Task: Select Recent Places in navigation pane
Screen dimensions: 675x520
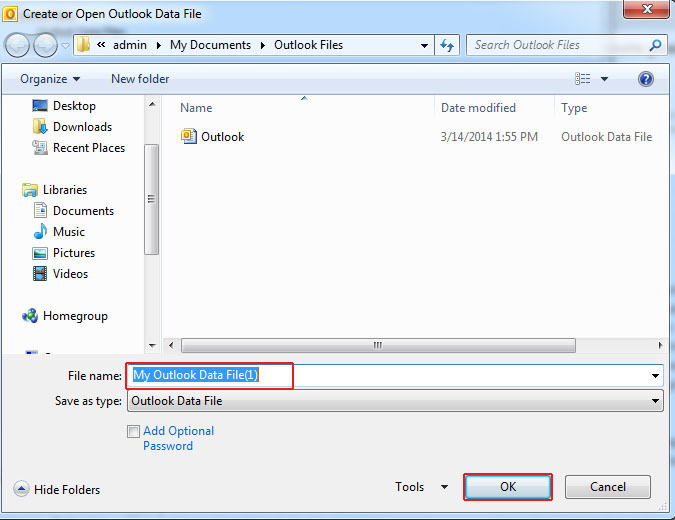Action: point(89,148)
